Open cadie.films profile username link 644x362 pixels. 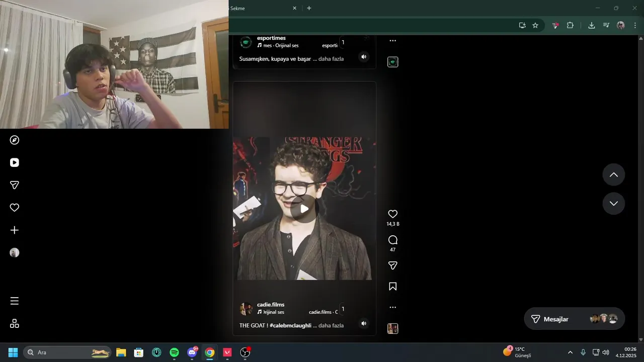[x=271, y=305]
